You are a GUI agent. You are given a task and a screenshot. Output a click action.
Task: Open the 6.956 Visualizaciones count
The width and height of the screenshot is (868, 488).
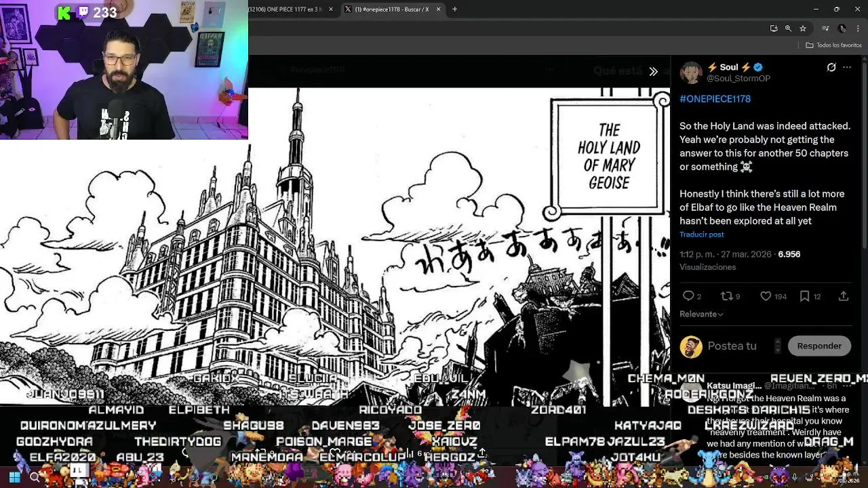pyautogui.click(x=789, y=254)
